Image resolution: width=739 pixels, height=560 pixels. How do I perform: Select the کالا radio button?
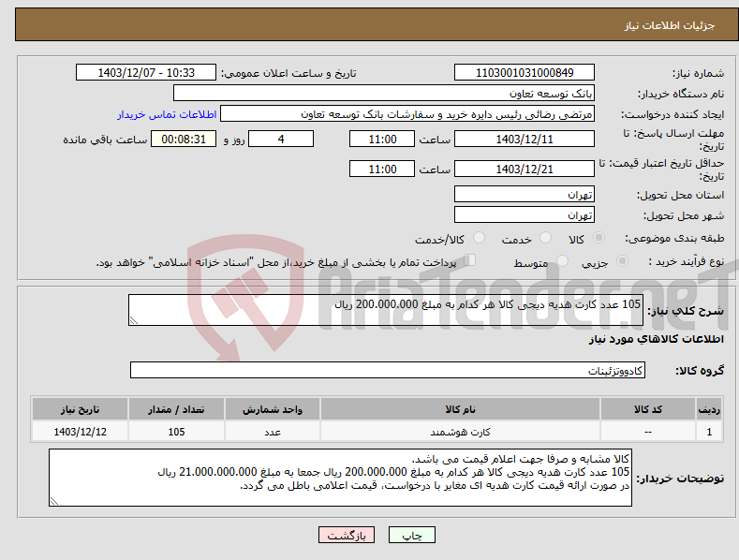[x=599, y=238]
